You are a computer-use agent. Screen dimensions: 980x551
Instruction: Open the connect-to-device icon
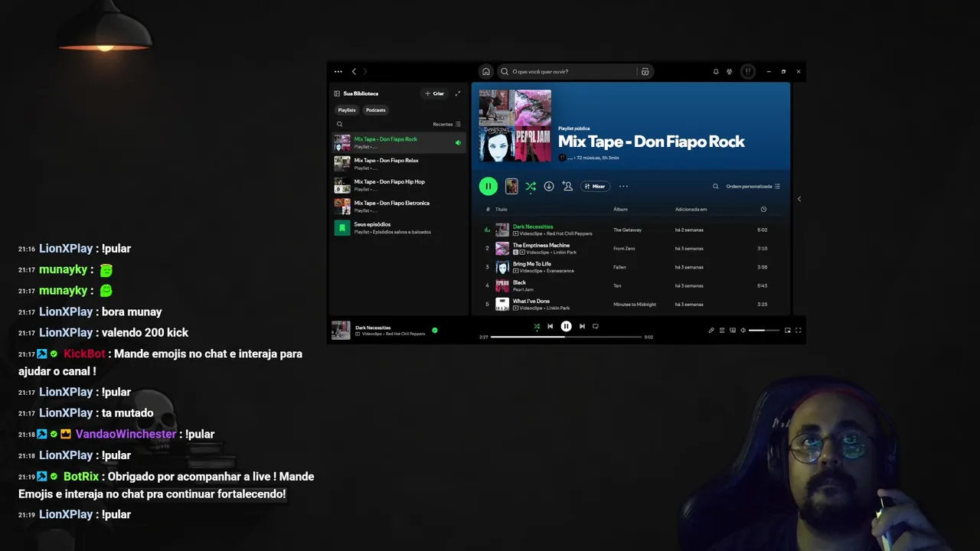point(733,331)
